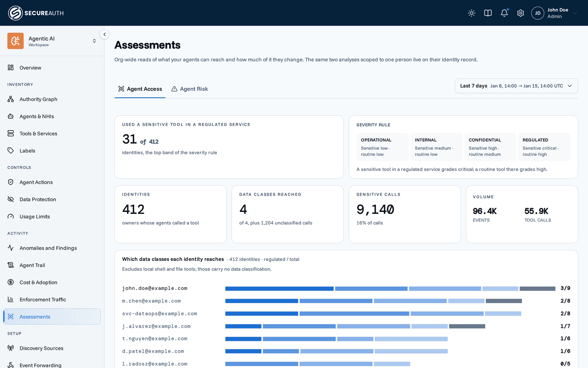Screen dimensions: 588x368
Task: Click the Agents & NHIs robot icon
Action: pyautogui.click(x=11, y=116)
